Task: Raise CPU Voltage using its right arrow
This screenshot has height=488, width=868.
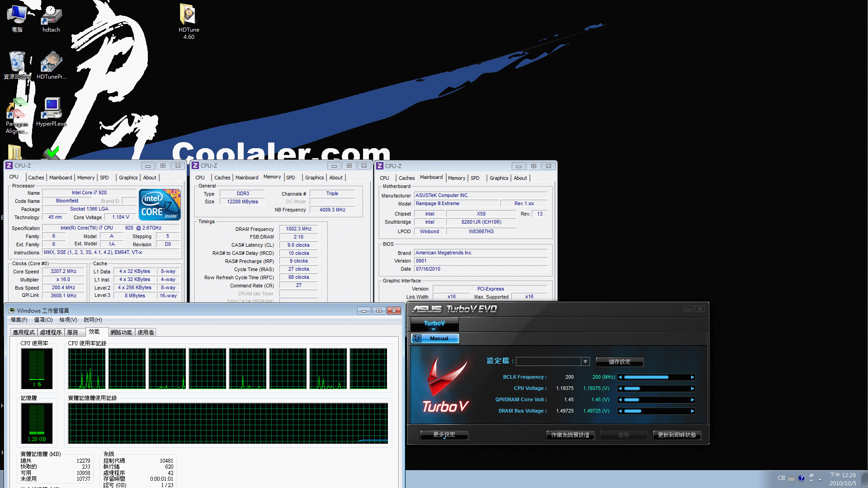Action: point(692,389)
